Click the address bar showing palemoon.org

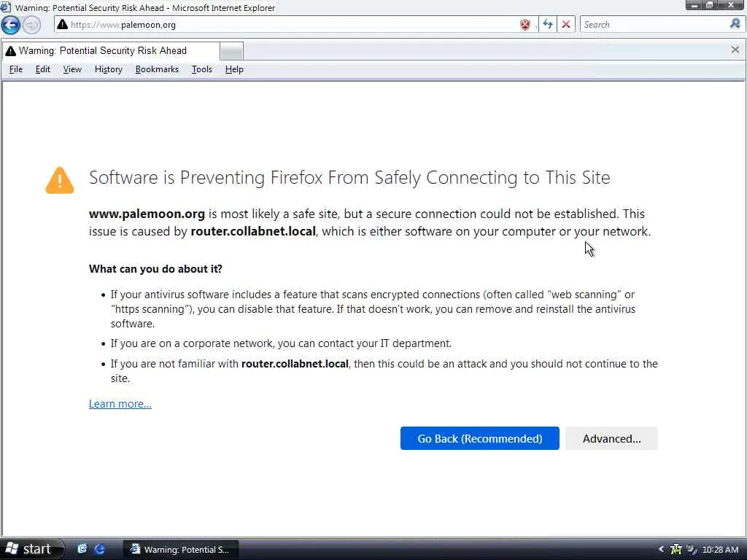(x=292, y=25)
